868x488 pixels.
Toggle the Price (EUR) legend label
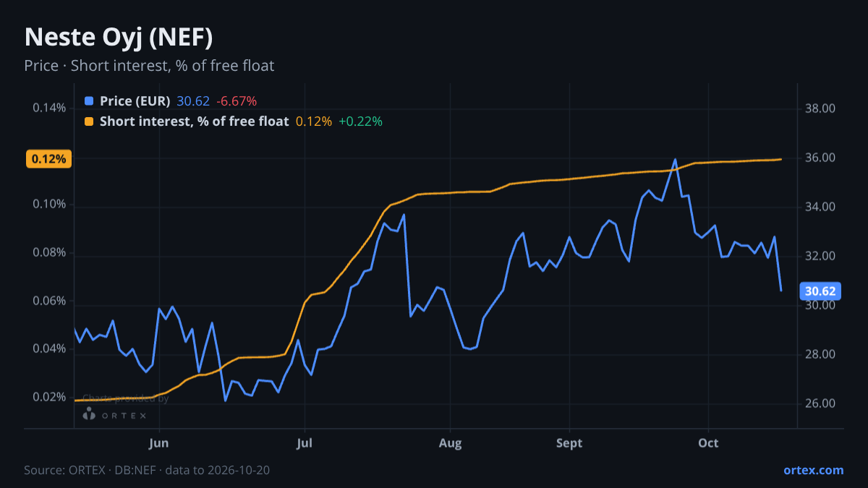pyautogui.click(x=135, y=101)
